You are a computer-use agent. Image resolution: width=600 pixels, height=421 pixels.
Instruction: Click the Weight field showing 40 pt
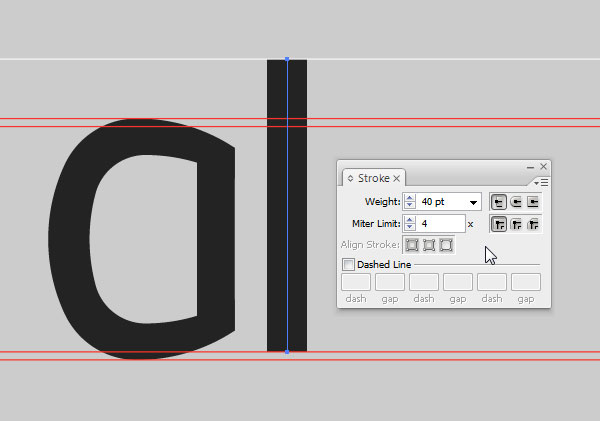click(442, 202)
